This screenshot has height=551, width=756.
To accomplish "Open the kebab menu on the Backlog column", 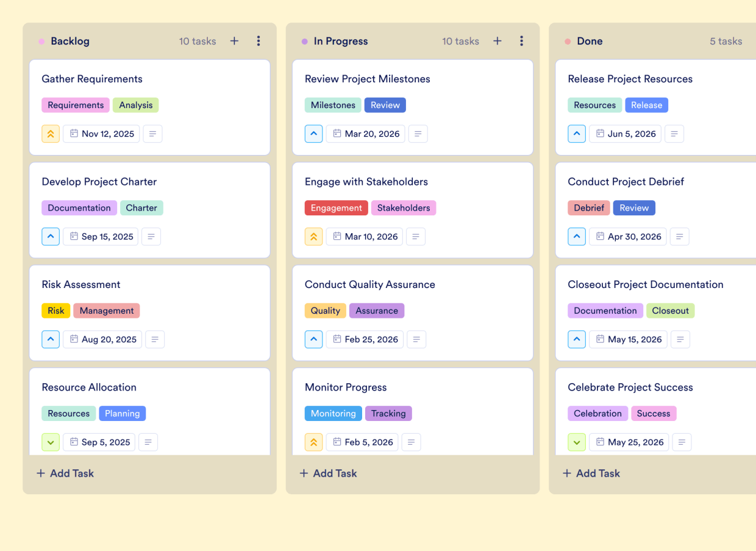I will [259, 41].
